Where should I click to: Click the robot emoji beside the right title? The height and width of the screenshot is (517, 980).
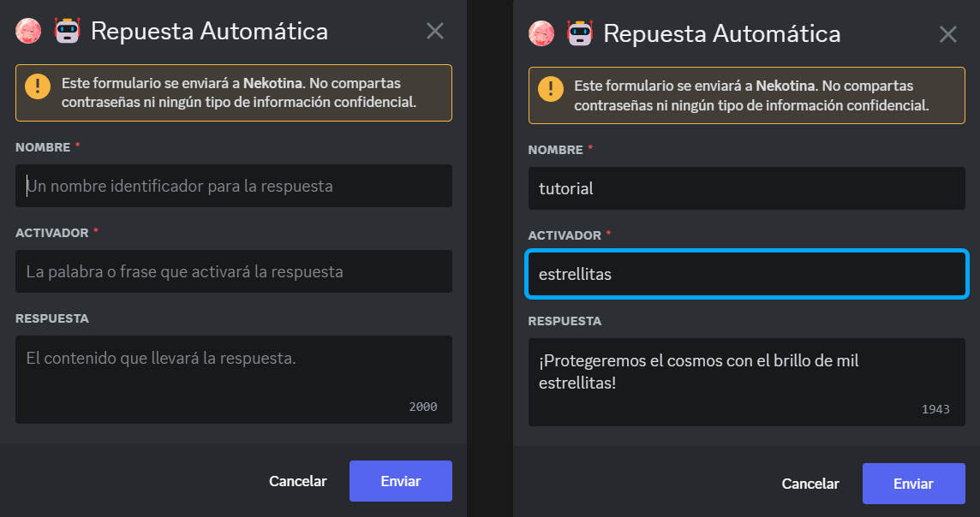pyautogui.click(x=579, y=34)
